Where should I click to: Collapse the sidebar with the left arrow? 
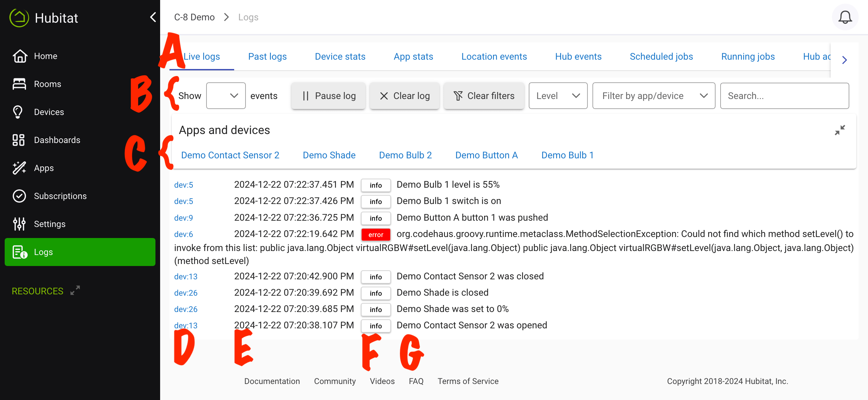tap(153, 17)
